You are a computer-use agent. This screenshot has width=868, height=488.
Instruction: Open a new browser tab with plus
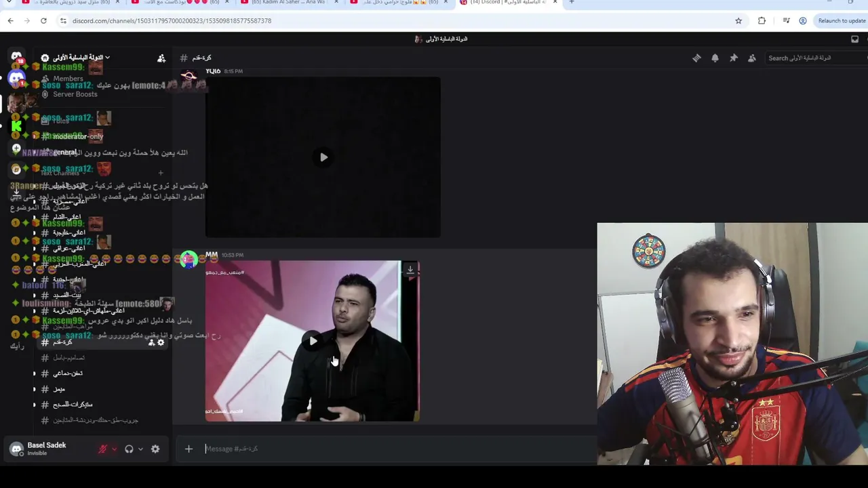coord(572,3)
